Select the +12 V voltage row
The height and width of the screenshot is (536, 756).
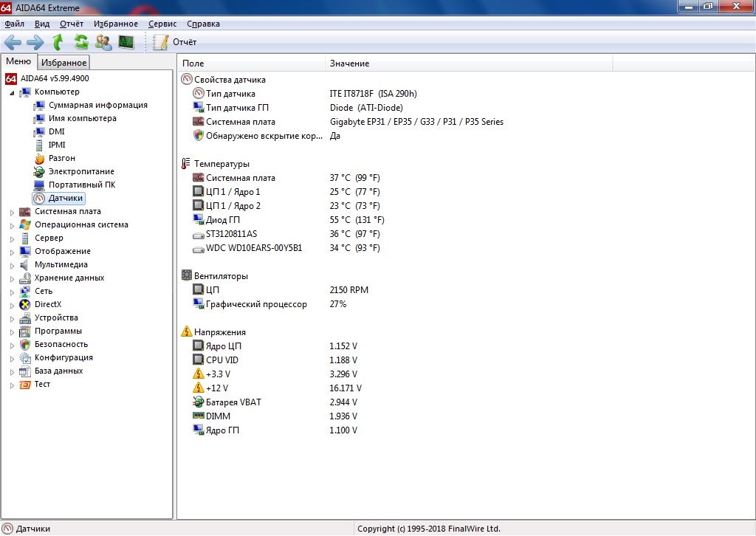tap(217, 388)
